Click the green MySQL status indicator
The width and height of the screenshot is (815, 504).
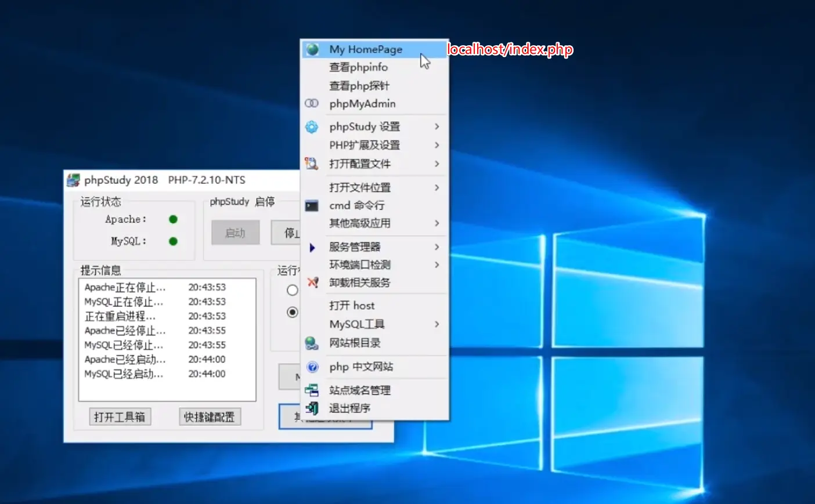pyautogui.click(x=173, y=241)
